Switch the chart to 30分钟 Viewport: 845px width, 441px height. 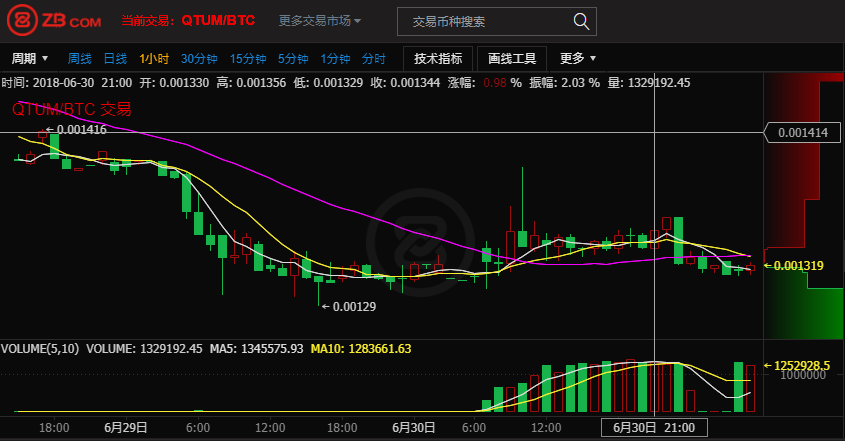click(199, 58)
